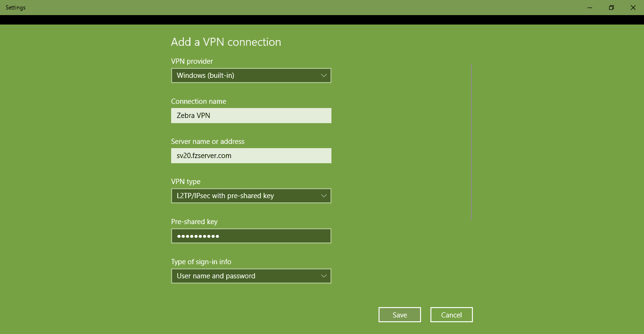Open the Type of sign-in info dropdown
Viewport: 644px width, 334px height.
coord(251,276)
